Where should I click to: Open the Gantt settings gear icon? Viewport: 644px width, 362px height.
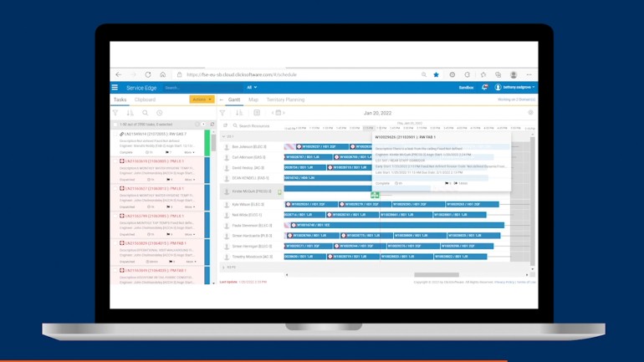coord(530,113)
